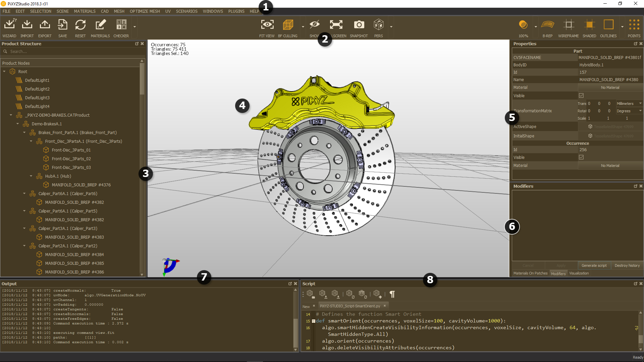Screen dimensions: 644x362
Task: Select DefaultLight3 node
Action: point(37,98)
